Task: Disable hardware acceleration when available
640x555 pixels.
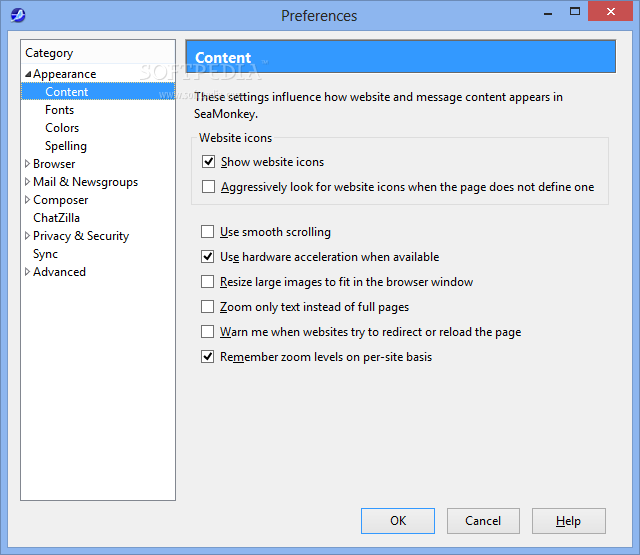Action: [x=207, y=256]
